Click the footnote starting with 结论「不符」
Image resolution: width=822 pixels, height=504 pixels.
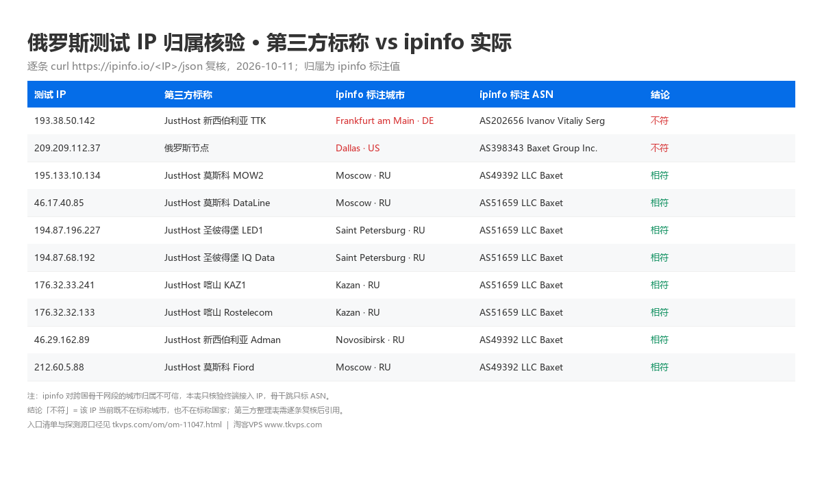pos(186,410)
